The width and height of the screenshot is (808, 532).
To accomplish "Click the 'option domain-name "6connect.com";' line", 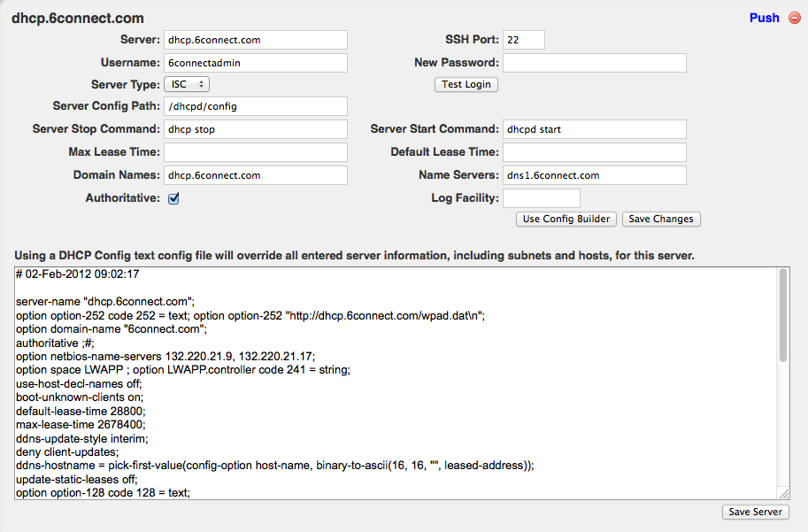I will click(x=112, y=329).
